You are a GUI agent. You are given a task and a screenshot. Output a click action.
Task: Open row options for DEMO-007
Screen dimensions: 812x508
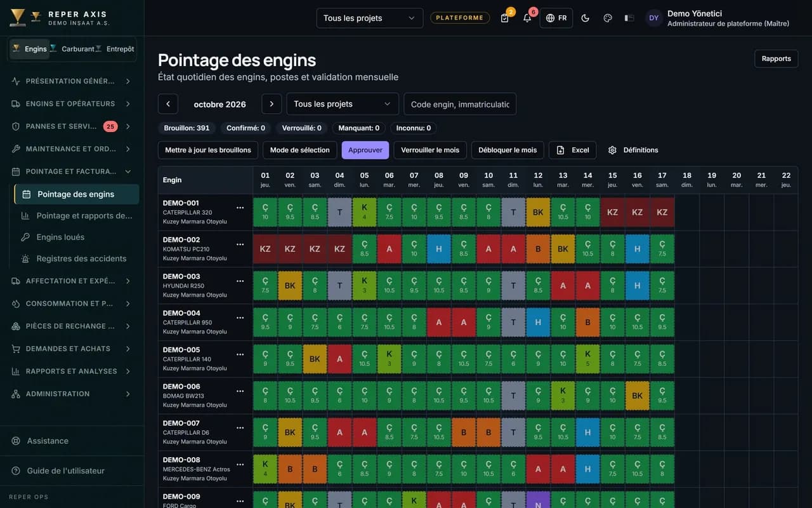click(x=240, y=427)
